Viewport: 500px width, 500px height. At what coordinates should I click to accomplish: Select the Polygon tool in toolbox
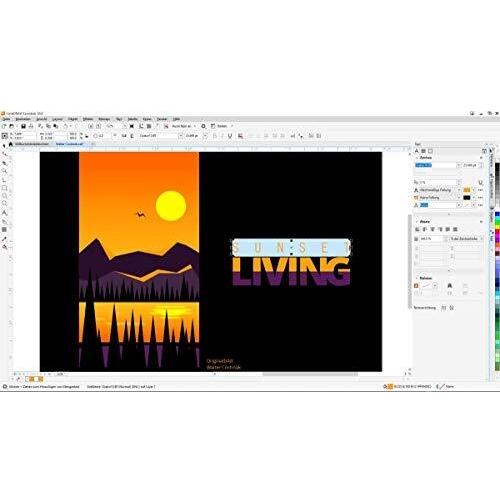[4, 204]
